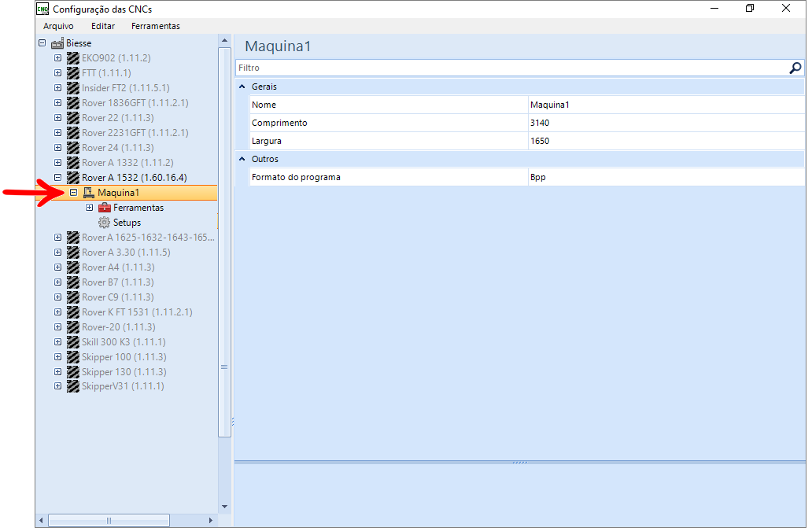The image size is (812, 531).
Task: Click the Comprimento property label
Action: pos(279,123)
